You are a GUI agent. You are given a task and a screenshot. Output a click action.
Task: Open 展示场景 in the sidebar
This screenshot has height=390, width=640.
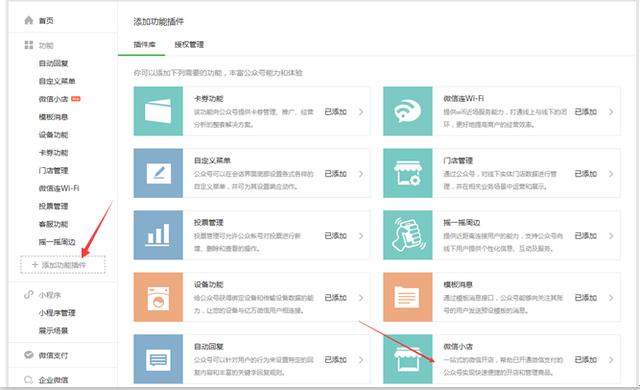53,330
